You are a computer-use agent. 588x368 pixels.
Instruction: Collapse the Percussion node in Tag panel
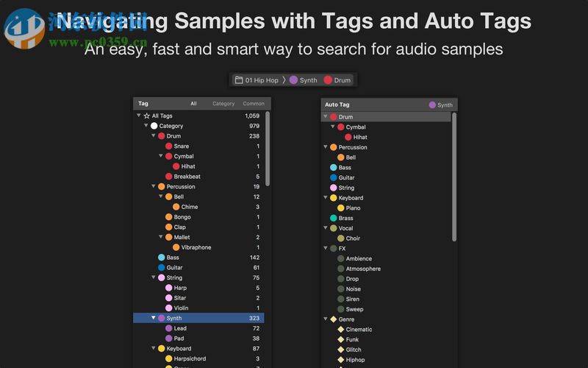154,186
